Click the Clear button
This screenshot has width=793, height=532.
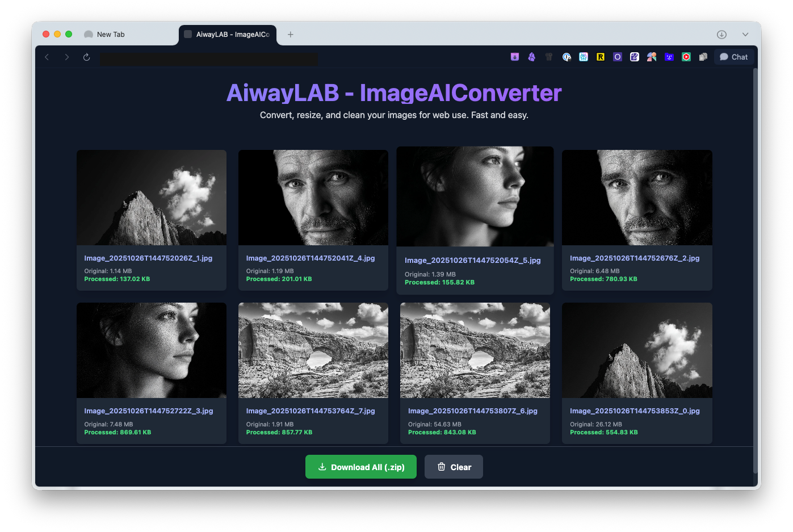pos(454,467)
